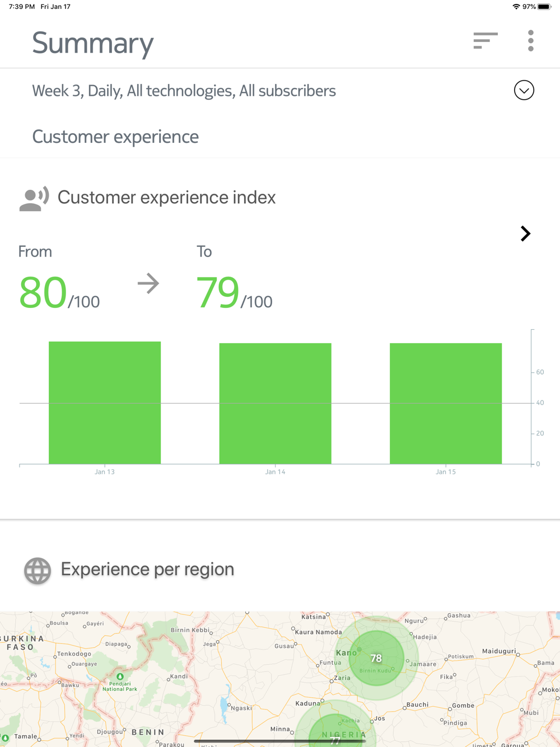
Task: Expand the Week 3 filter dropdown circle
Action: point(524,90)
